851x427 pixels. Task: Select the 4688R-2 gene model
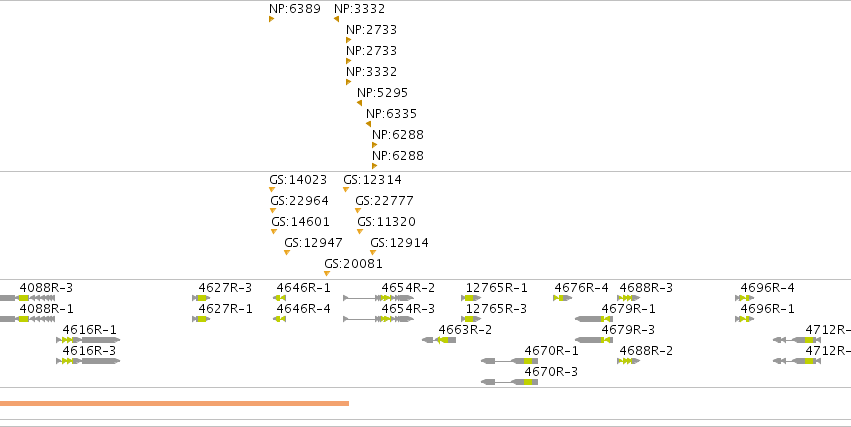click(628, 361)
